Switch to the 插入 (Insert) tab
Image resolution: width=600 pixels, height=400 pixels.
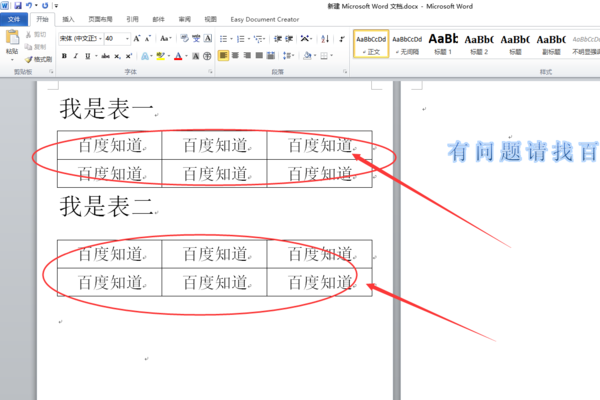tap(68, 19)
